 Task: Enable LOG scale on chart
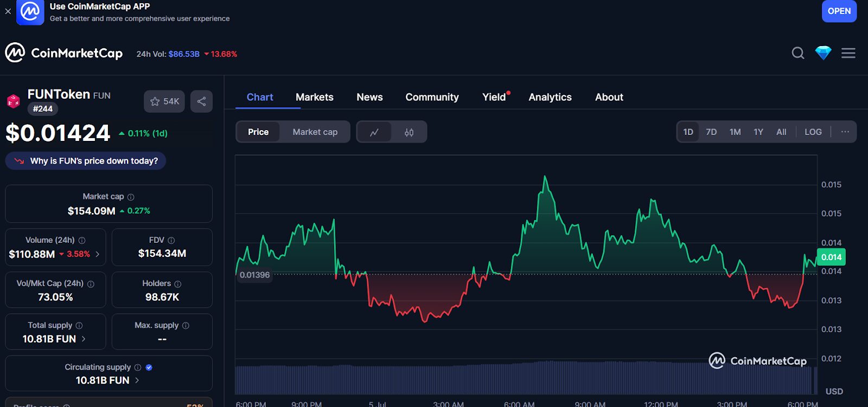click(813, 132)
